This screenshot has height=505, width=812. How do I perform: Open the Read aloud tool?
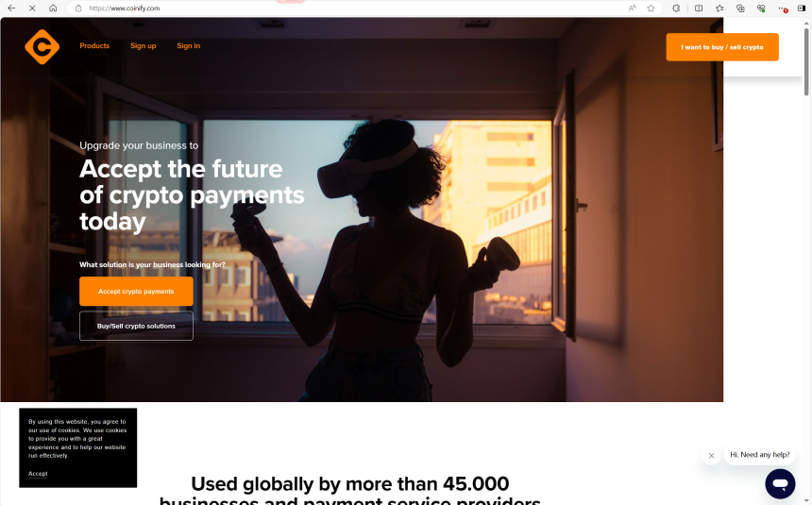click(x=633, y=8)
